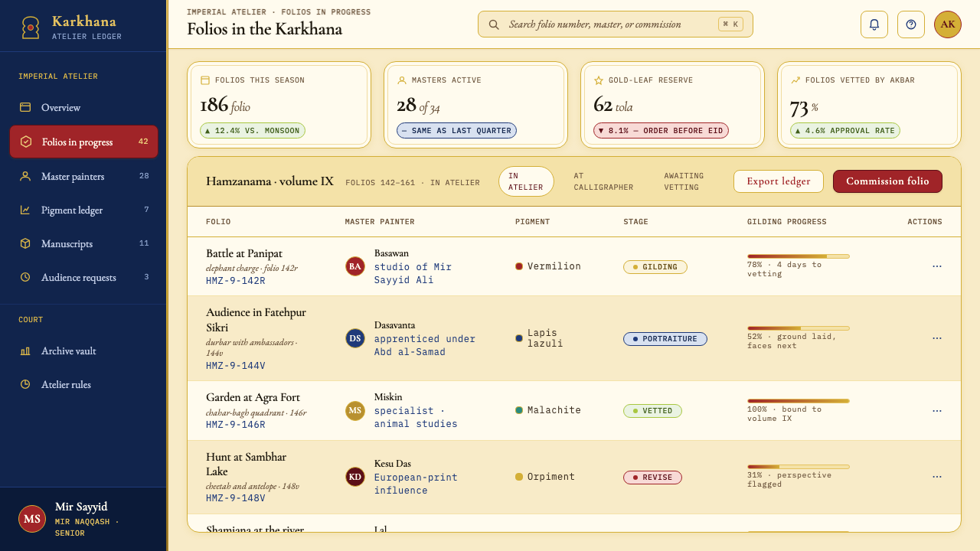980x551 pixels.
Task: Click the MS avatar for Mir Sayyid
Action: pos(32,519)
